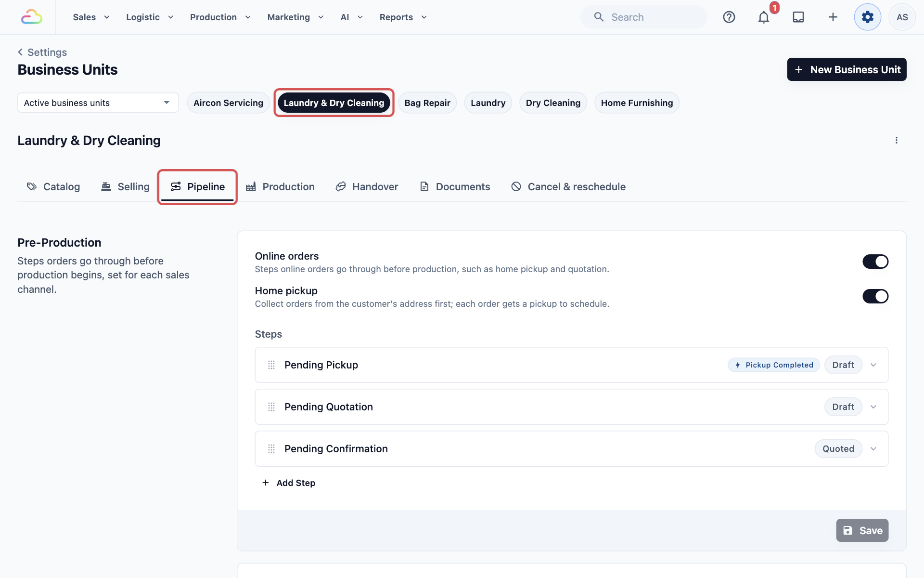Image resolution: width=924 pixels, height=578 pixels.
Task: Select the Aircon Servicing business unit
Action: (228, 103)
